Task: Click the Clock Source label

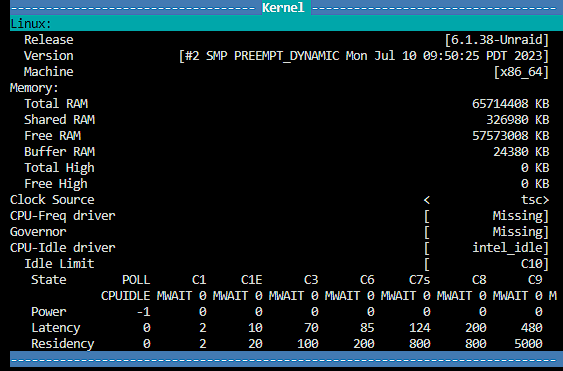Action: (52, 200)
